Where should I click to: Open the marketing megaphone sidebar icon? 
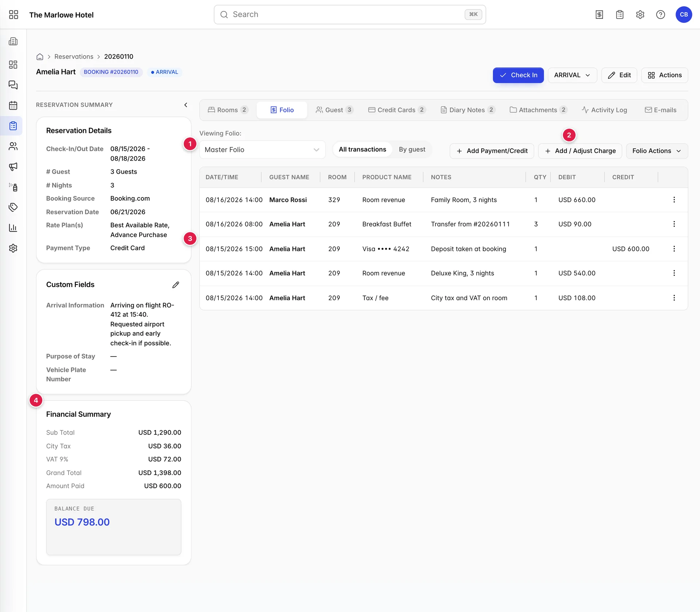point(13,167)
